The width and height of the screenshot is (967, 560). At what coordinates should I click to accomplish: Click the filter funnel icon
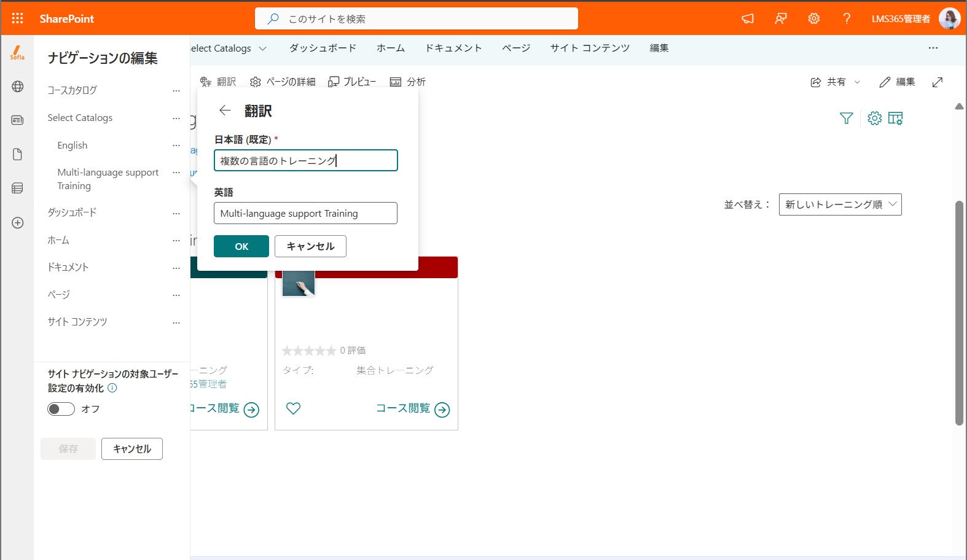pyautogui.click(x=846, y=118)
